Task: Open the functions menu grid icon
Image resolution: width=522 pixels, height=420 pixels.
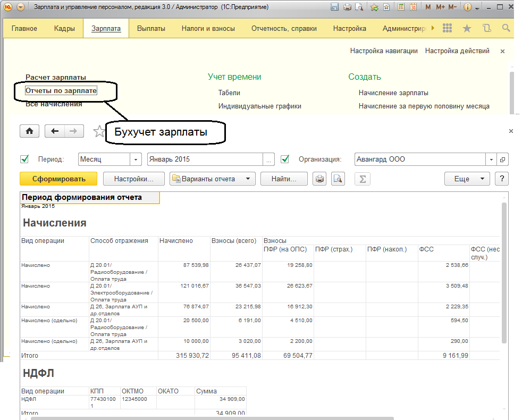Action: (x=447, y=28)
